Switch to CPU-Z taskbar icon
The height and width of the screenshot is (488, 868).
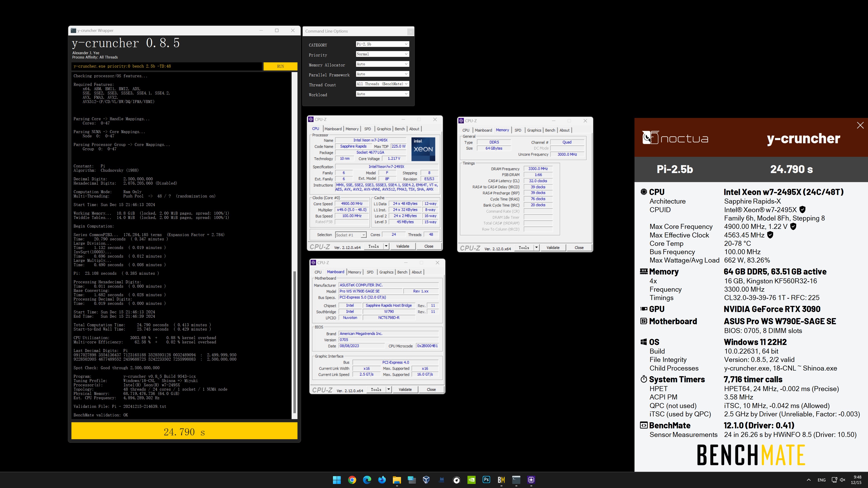pyautogui.click(x=531, y=480)
